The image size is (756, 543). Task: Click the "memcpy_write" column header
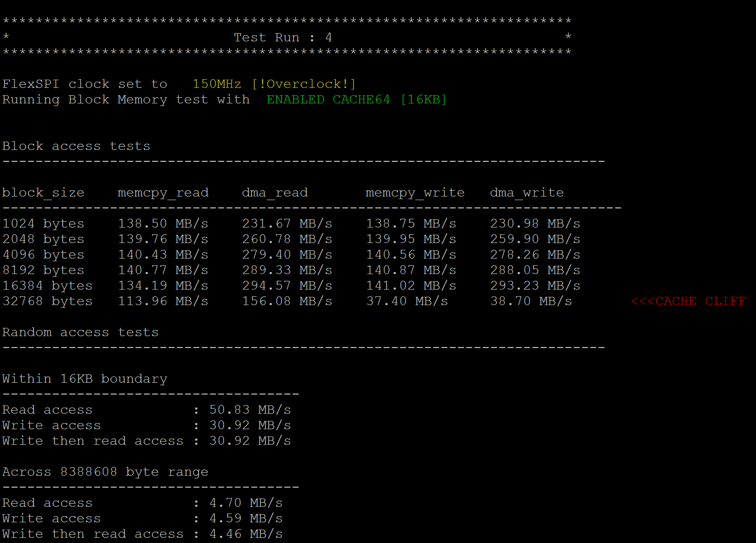pos(415,193)
